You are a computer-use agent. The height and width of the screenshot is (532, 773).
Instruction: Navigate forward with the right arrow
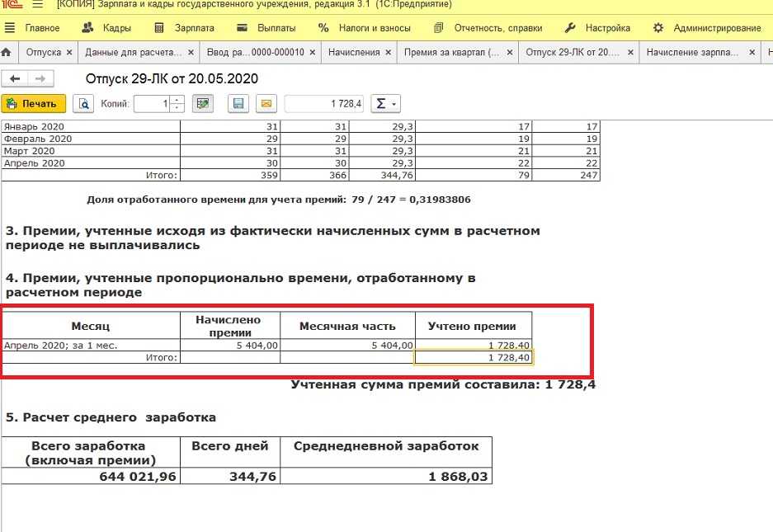click(x=40, y=78)
